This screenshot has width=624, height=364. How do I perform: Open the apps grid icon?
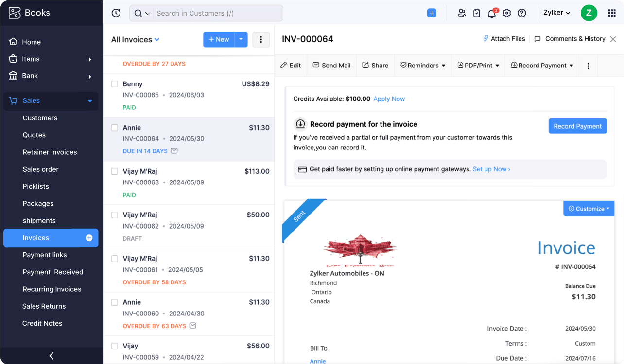pyautogui.click(x=612, y=13)
